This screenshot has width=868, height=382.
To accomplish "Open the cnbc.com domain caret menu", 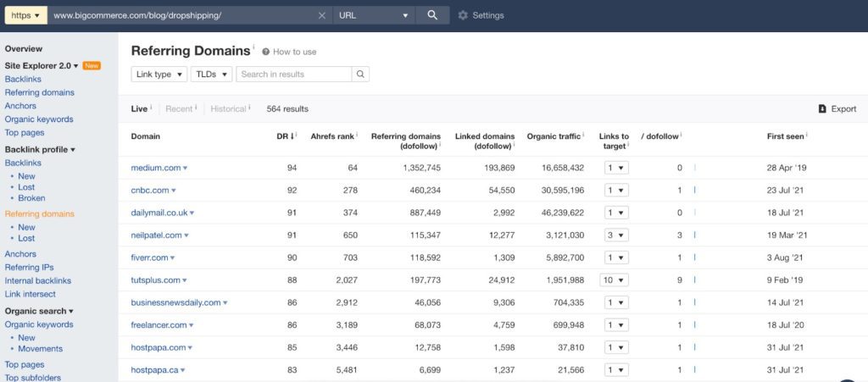I will tap(173, 191).
